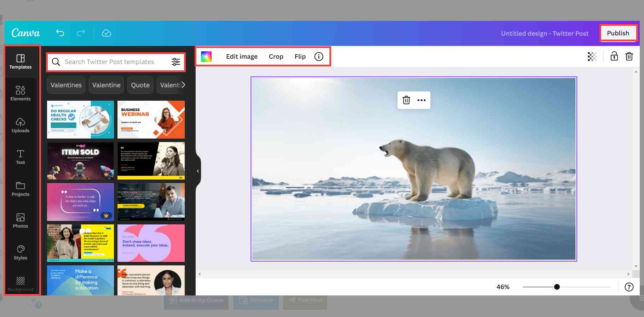Open the Styles sidebar tab

coord(21,252)
